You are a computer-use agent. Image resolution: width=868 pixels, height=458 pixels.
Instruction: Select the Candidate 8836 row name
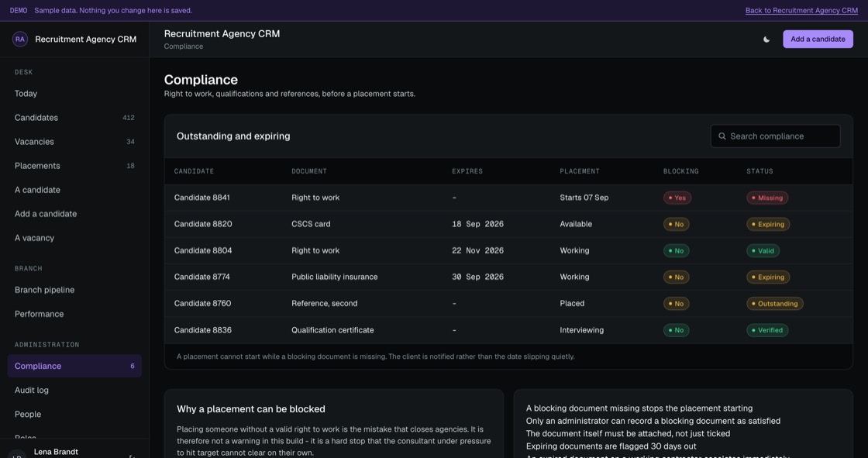203,330
